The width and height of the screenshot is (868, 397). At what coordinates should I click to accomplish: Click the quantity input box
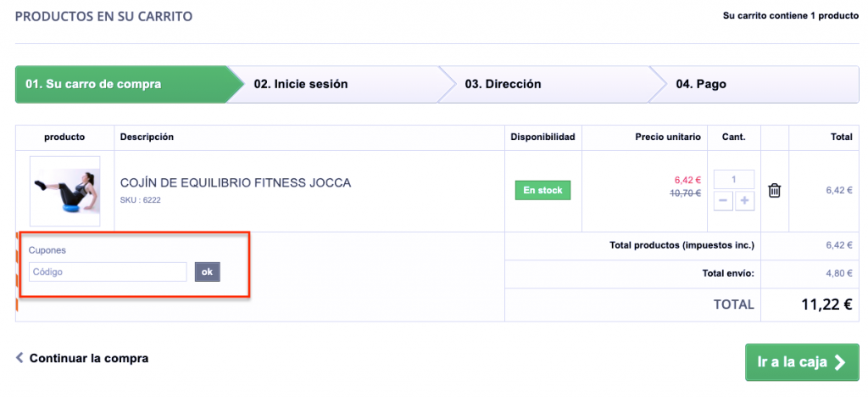click(733, 180)
